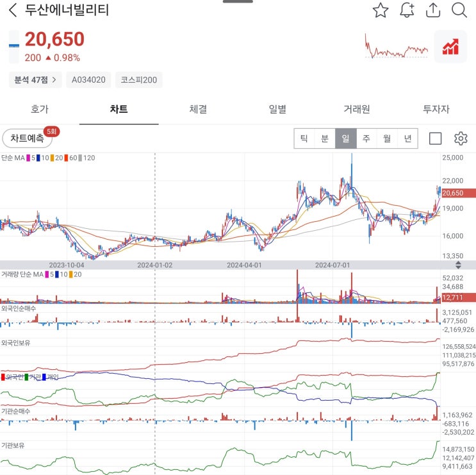
Task: Tap the price range bar beside 20,650
Action: [14, 46]
